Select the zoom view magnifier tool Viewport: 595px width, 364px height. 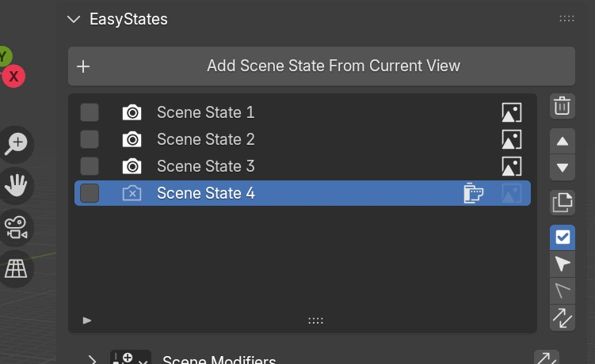coord(16,143)
